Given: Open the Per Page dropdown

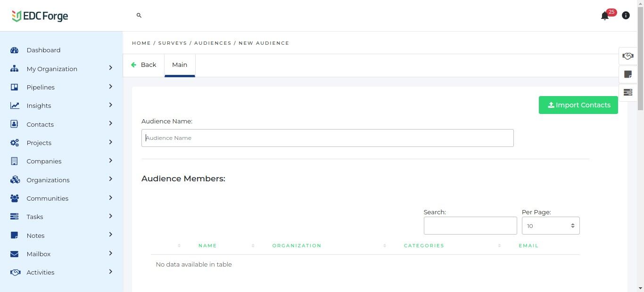Looking at the screenshot, I should point(550,226).
